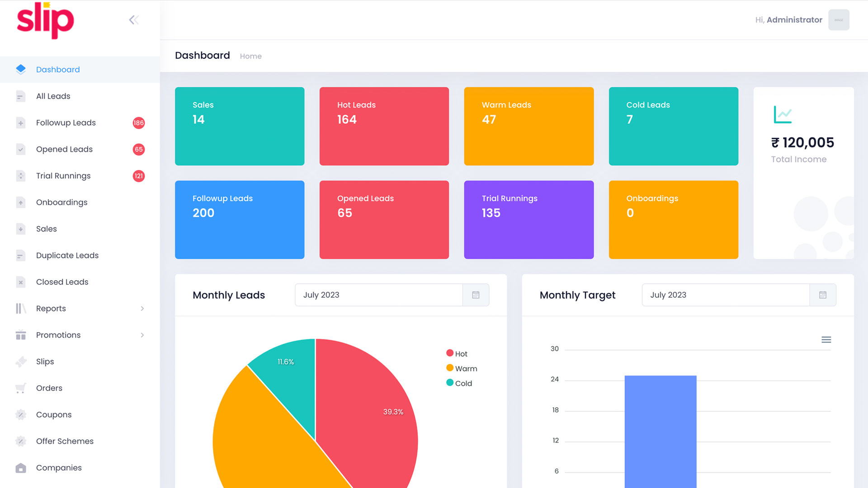
Task: Open Onboardings in the sidebar
Action: [80, 202]
